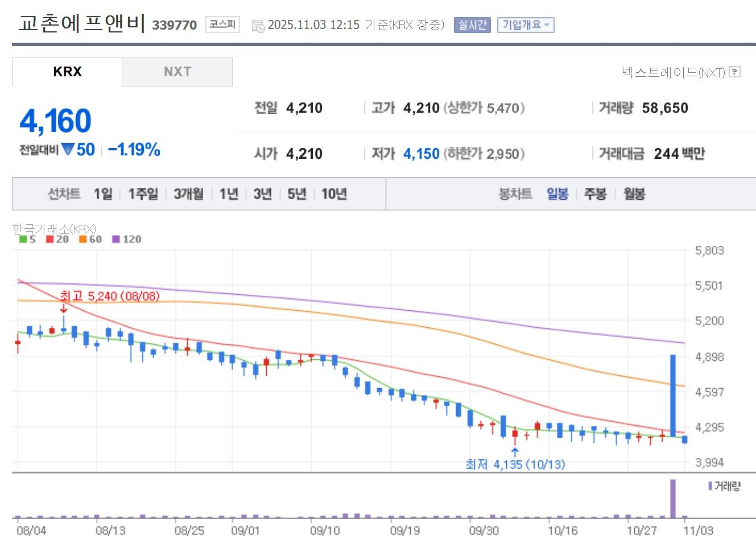The width and height of the screenshot is (756, 551).
Task: Click the calendar icon beside the timestamp
Action: tap(258, 26)
